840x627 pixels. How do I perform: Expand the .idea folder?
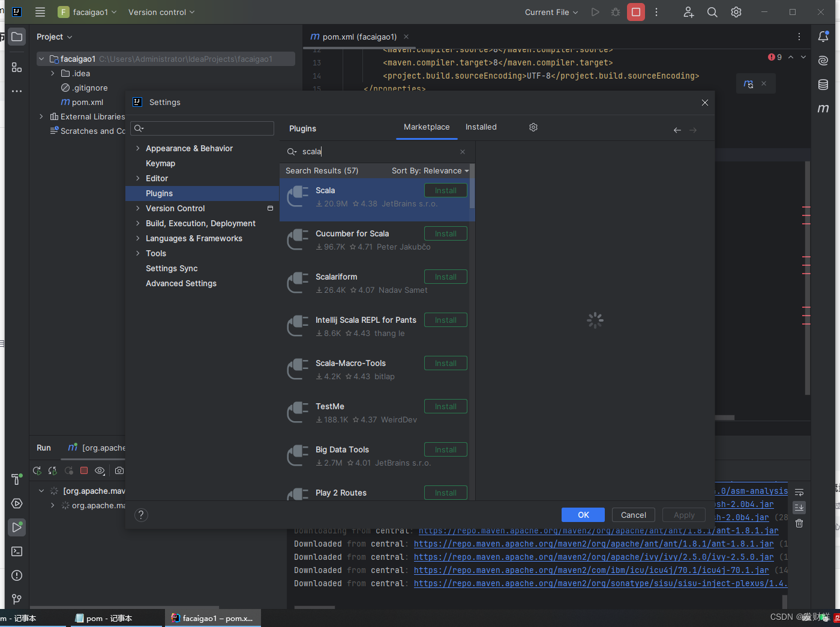[53, 73]
